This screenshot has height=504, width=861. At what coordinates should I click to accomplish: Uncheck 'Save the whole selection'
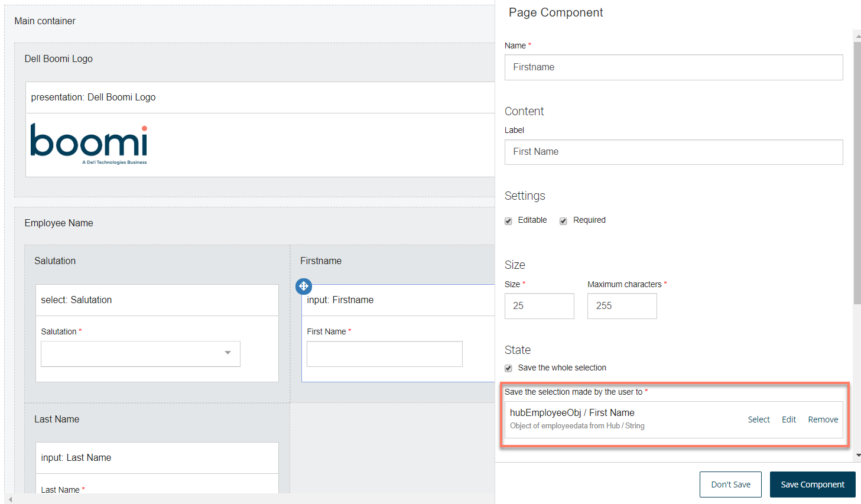tap(508, 368)
